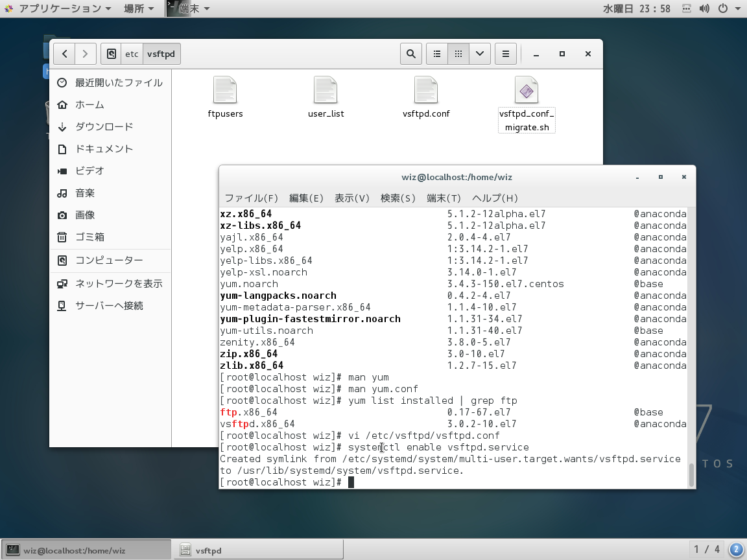Click the vsftpd path segment
The image size is (747, 560).
coord(161,54)
